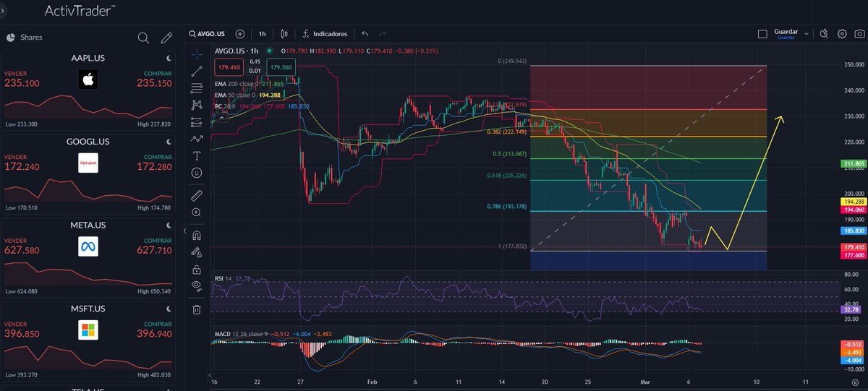Click the 194.288 yellow price scale label

[x=854, y=201]
